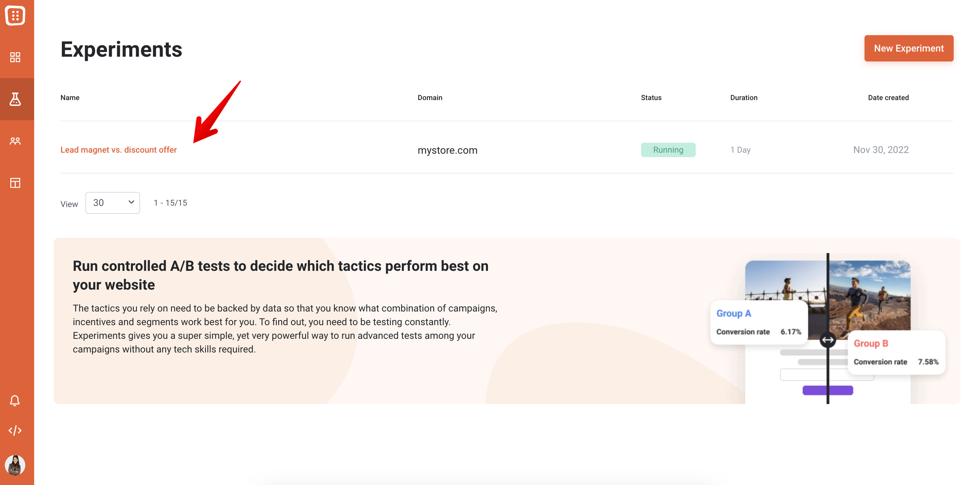Open the embed code icon
Viewport: 980px width, 485px height.
pyautogui.click(x=15, y=431)
